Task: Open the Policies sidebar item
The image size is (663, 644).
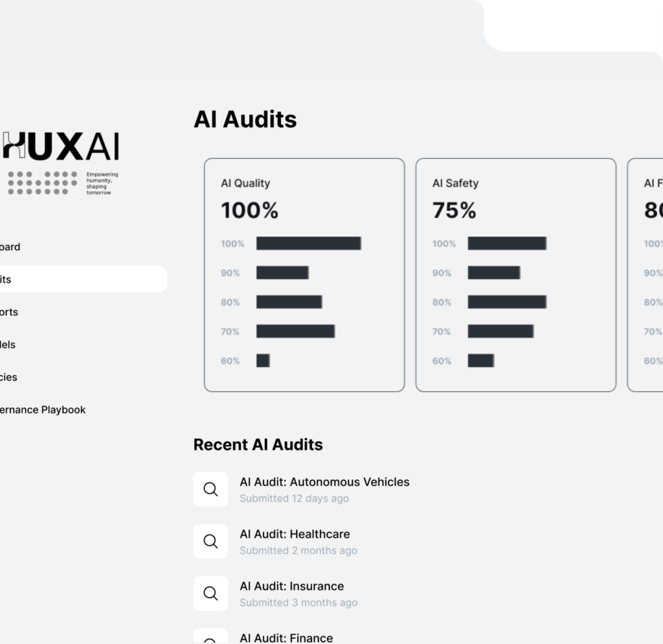Action: [9, 377]
